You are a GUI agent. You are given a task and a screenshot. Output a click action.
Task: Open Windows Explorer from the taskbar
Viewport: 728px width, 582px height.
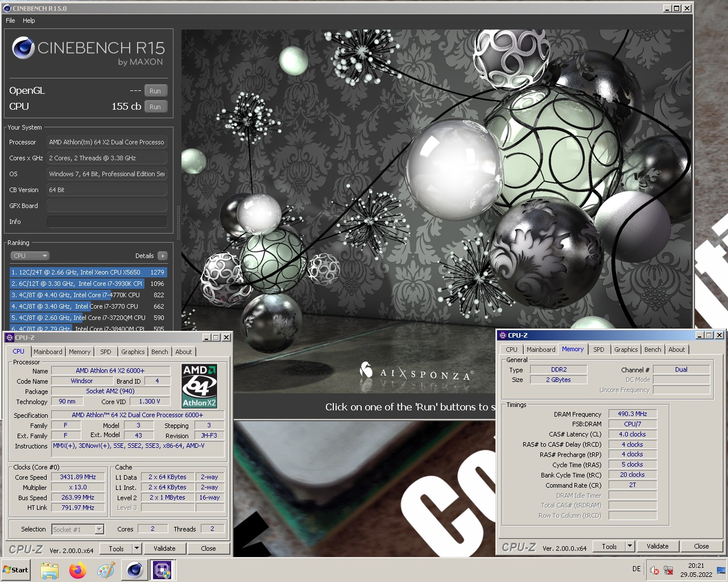coord(49,570)
